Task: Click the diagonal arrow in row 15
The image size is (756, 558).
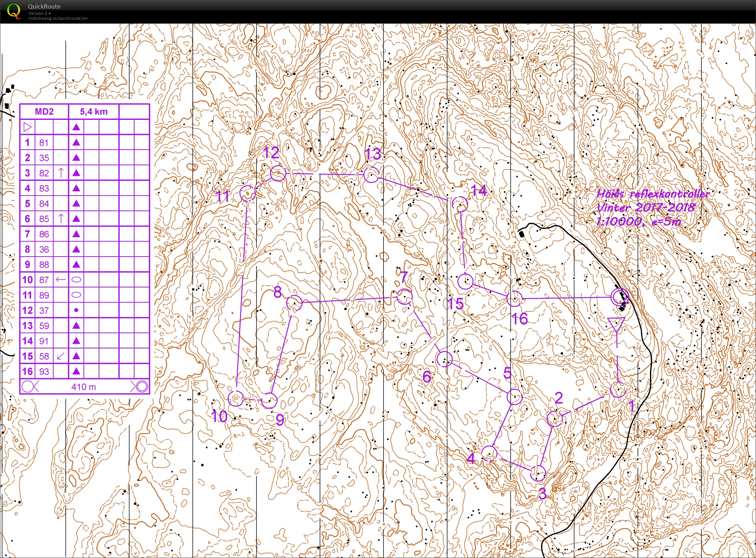Action: coord(61,356)
